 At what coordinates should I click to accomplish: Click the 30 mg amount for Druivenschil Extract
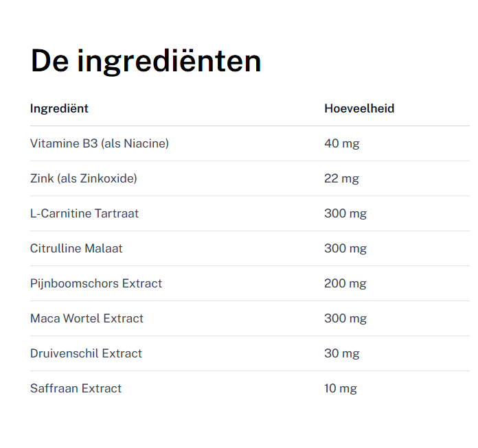coord(342,353)
